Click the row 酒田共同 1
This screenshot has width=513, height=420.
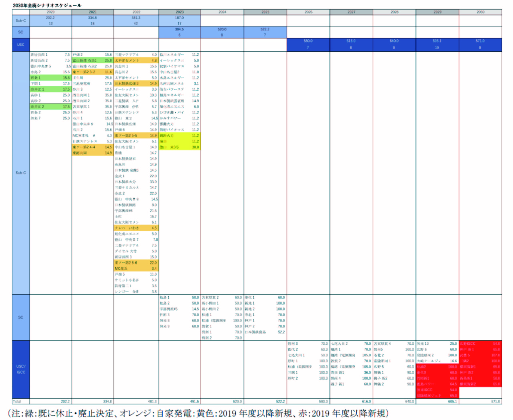coord(93,95)
